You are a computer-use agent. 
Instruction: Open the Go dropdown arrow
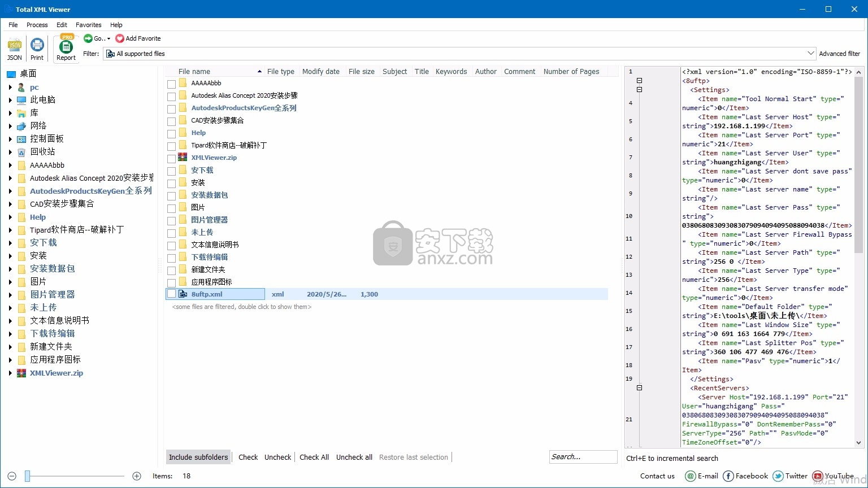[108, 39]
